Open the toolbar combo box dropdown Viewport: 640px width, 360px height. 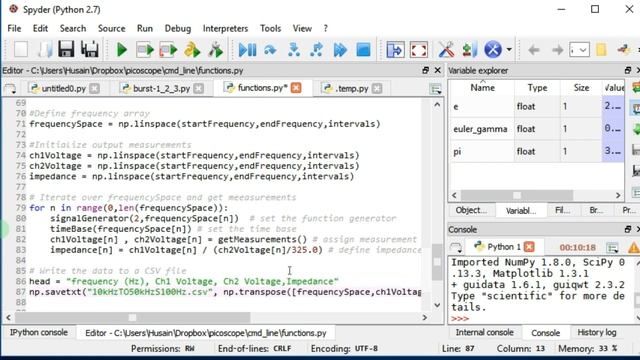point(579,50)
